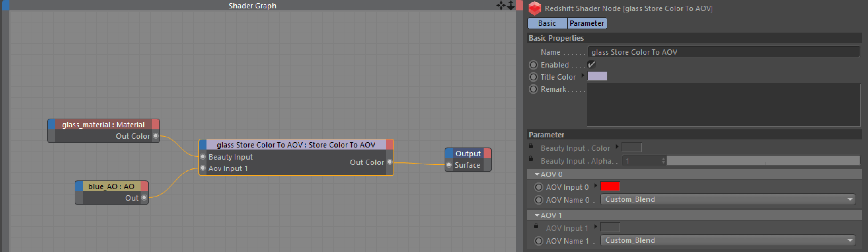Expand the AOV Input 0 color arrow
This screenshot has width=868, height=252.
(595, 185)
